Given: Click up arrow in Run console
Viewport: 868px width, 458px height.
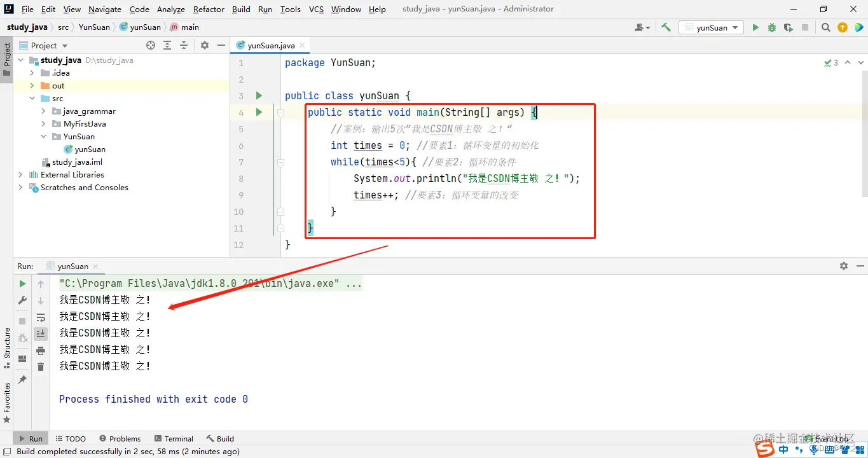Looking at the screenshot, I should coord(41,284).
